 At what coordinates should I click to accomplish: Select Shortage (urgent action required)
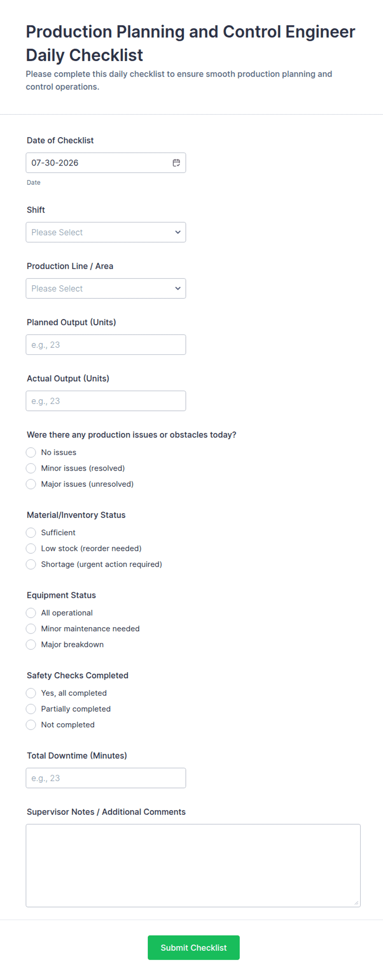point(31,564)
